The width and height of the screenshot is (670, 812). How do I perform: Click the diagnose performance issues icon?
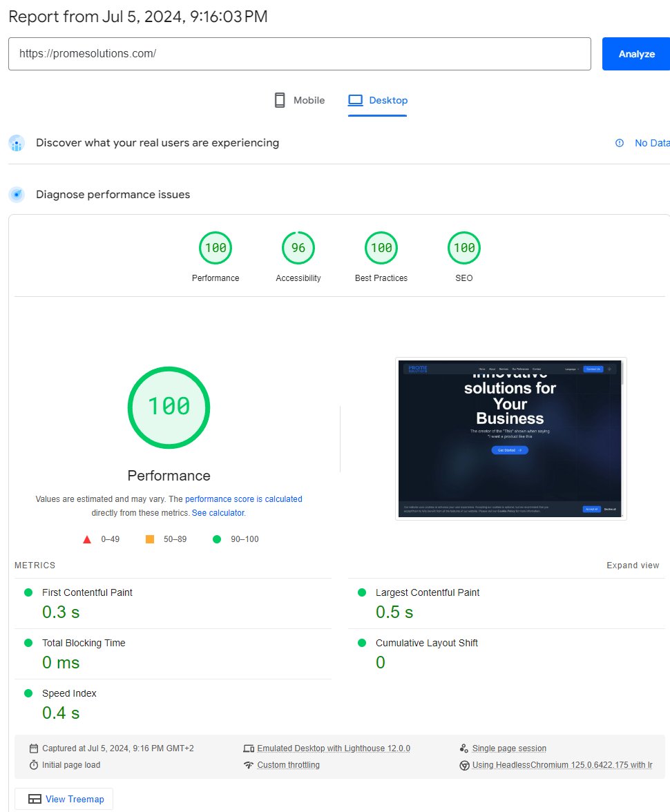click(x=17, y=195)
